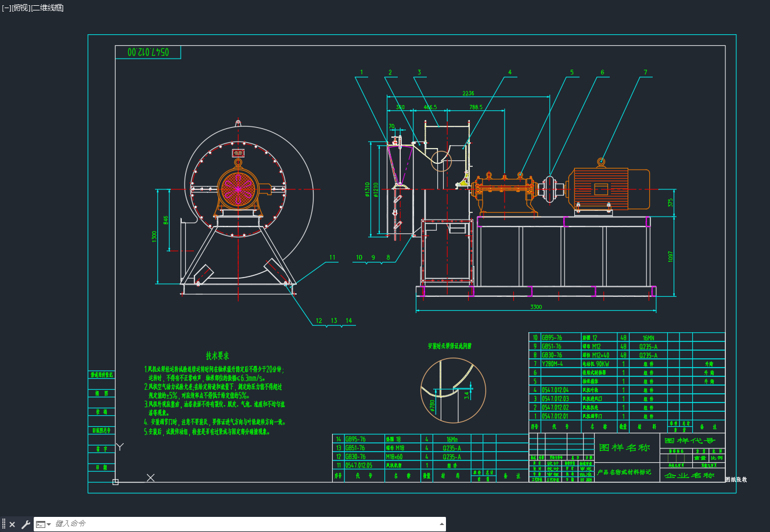Open the 俯视 view controls menu
Image resolution: width=770 pixels, height=532 pixels.
click(20, 8)
